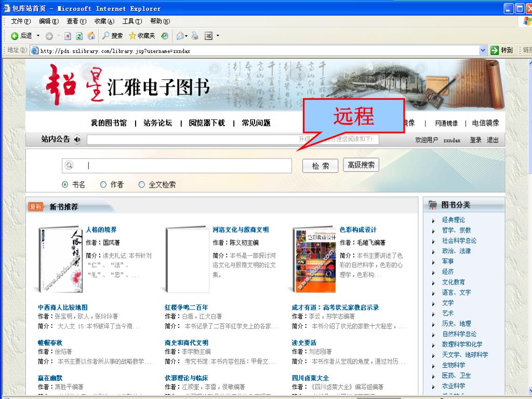Switch to the 网通镜像 mirror link
This screenshot has width=532, height=399.
[x=446, y=123]
